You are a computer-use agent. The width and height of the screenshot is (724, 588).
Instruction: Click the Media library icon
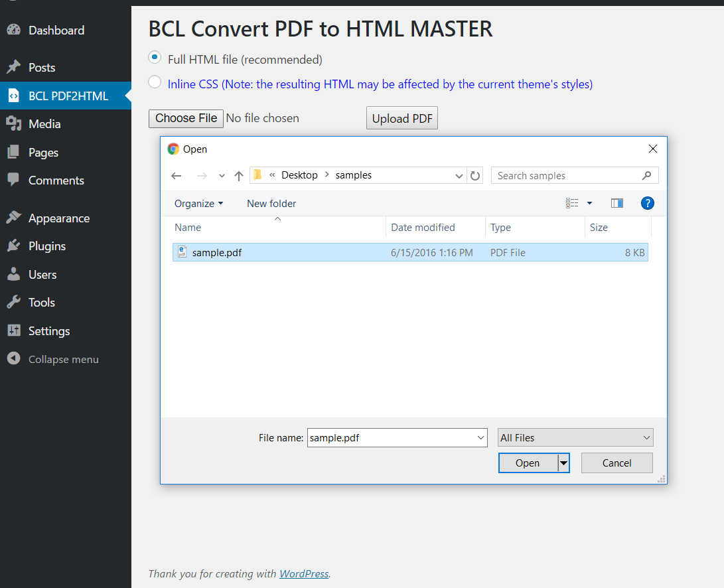[13, 123]
